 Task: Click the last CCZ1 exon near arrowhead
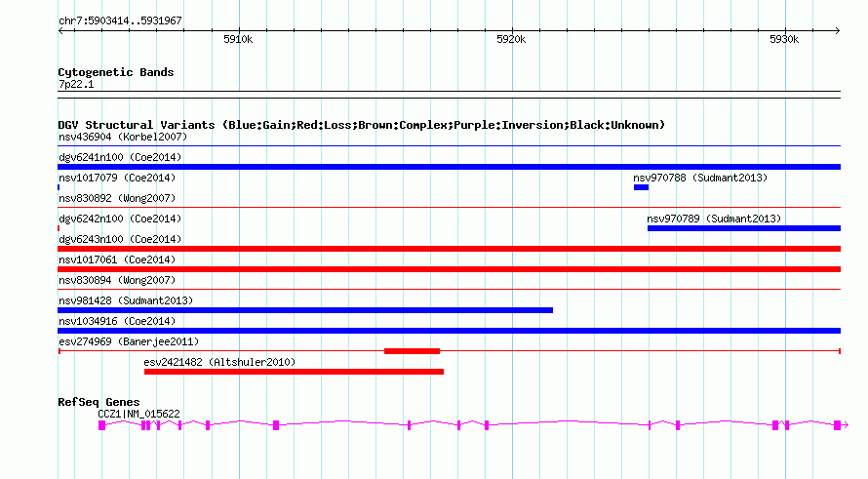[838, 425]
